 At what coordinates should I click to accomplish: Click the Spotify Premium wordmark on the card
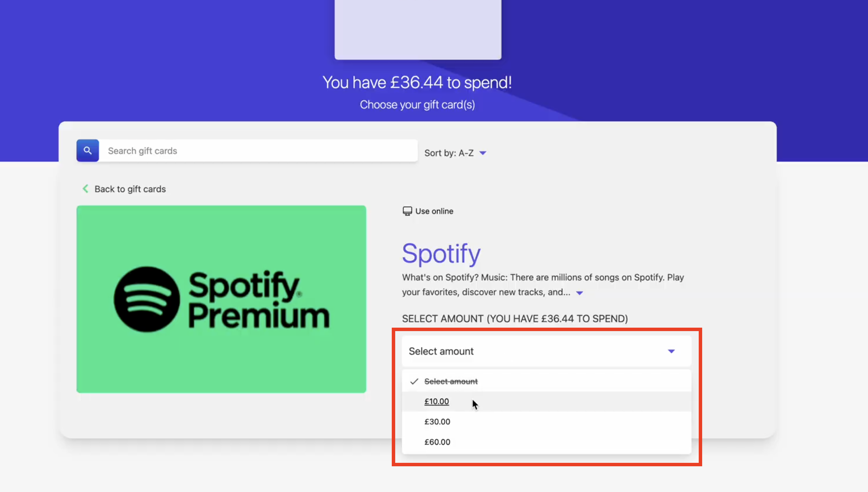[258, 300]
